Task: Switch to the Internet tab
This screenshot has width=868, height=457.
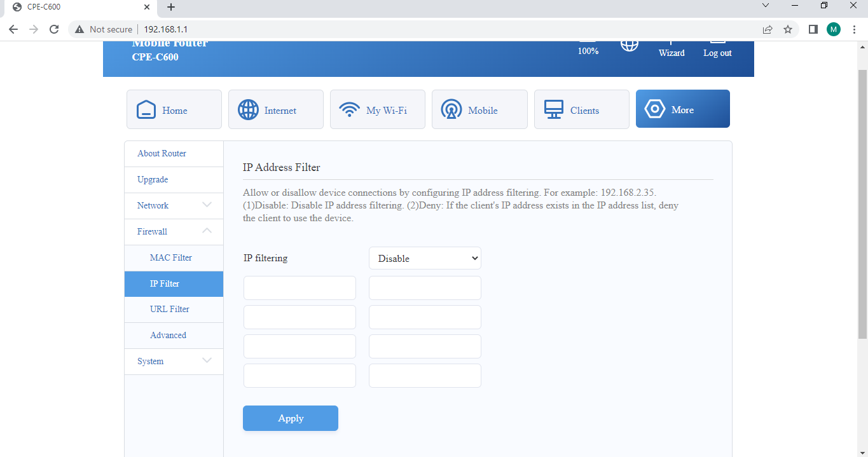Action: point(276,109)
